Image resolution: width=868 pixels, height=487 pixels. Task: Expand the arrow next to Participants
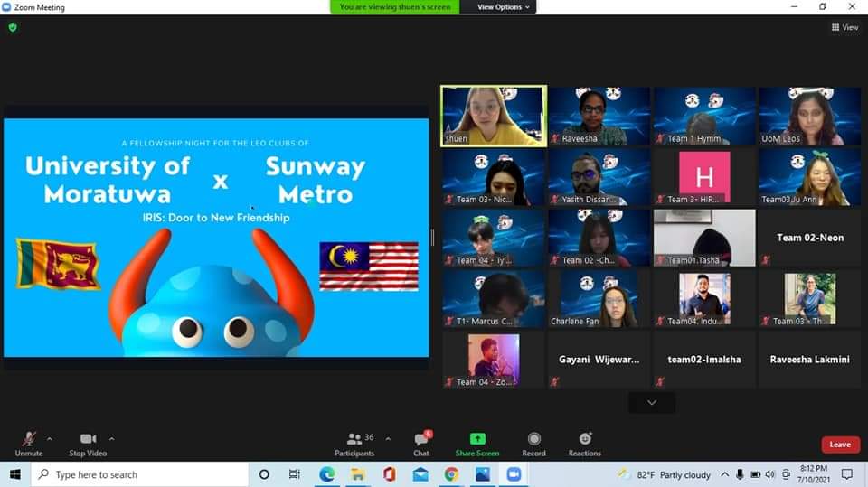[388, 439]
